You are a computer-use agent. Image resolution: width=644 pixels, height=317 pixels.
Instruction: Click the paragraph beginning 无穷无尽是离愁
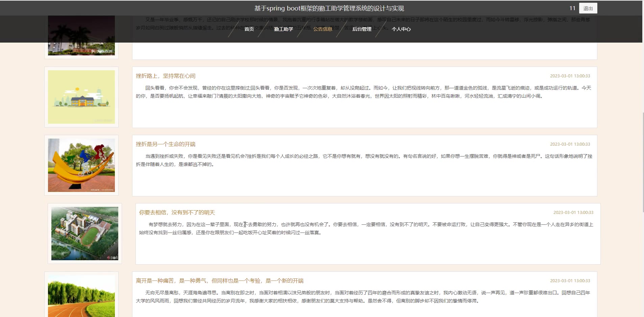[363, 297]
